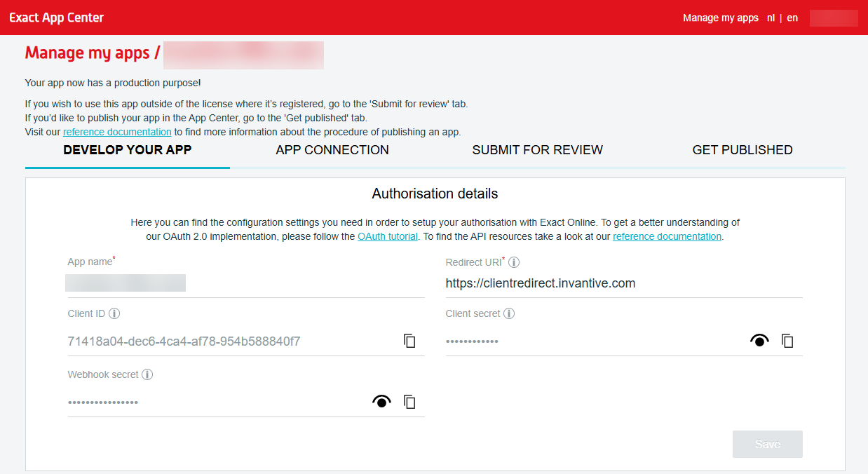Open the Client ID info icon
The image size is (868, 474).
(x=114, y=313)
